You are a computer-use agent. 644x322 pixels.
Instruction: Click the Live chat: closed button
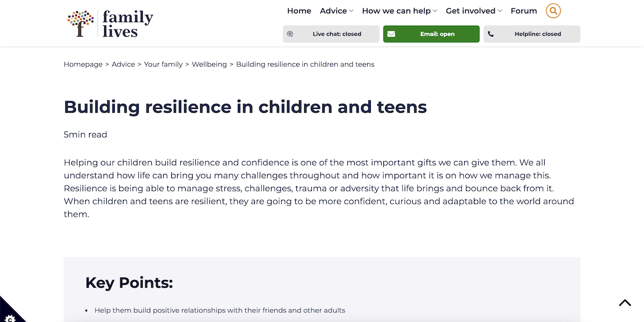(x=331, y=34)
